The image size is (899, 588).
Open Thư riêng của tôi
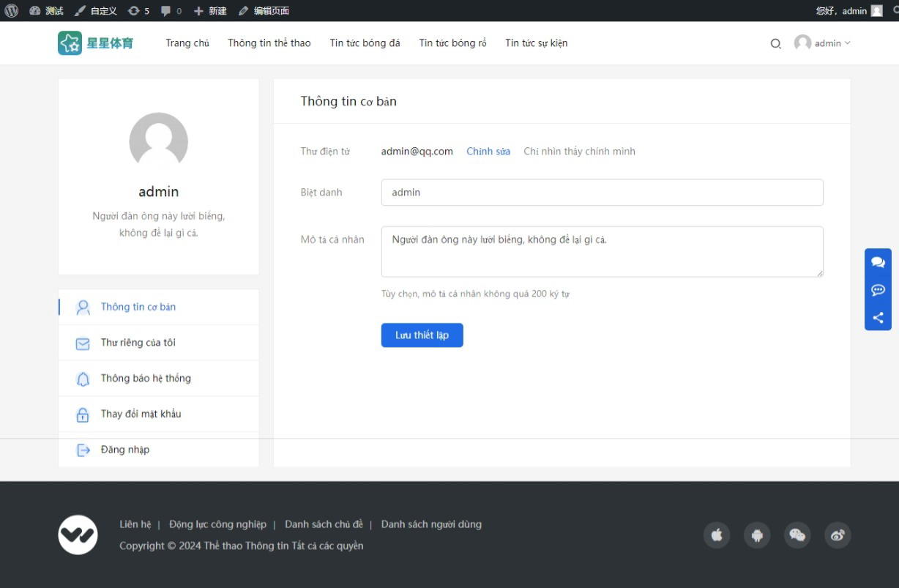coord(158,343)
